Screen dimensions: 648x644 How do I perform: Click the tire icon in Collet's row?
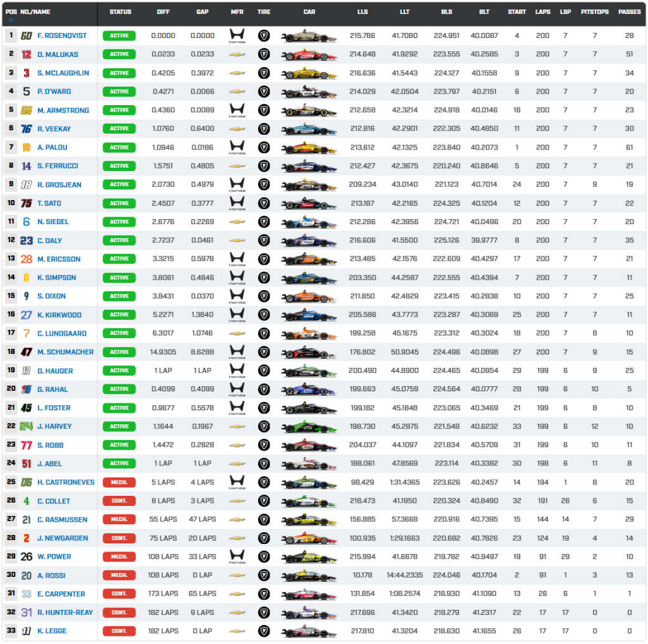pos(264,501)
